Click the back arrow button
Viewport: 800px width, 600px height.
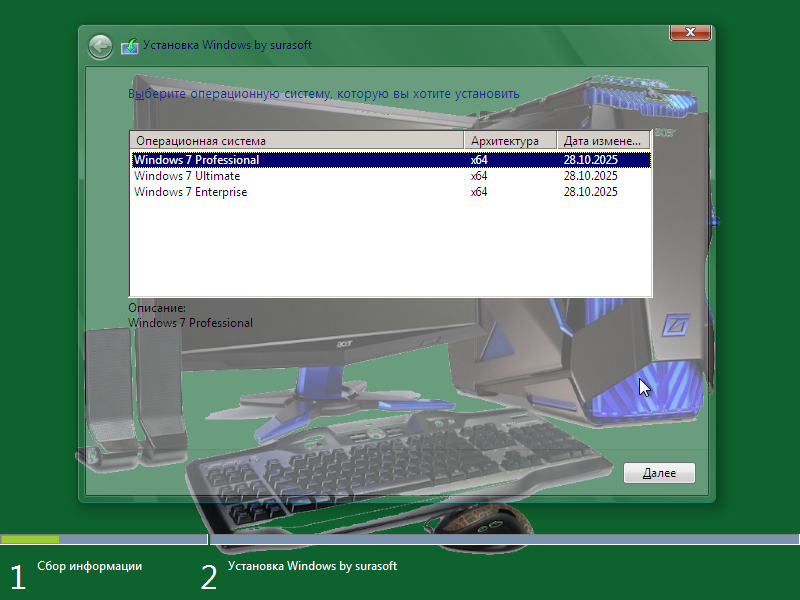coord(100,46)
